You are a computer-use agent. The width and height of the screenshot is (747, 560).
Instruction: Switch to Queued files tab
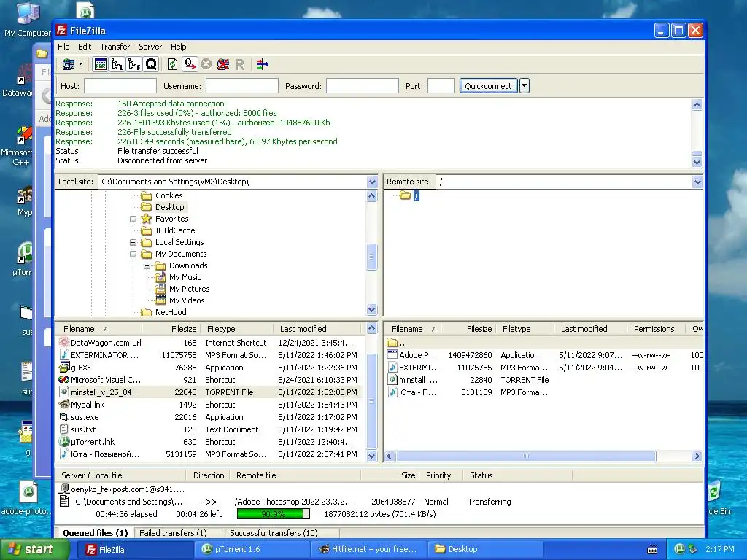click(x=96, y=533)
